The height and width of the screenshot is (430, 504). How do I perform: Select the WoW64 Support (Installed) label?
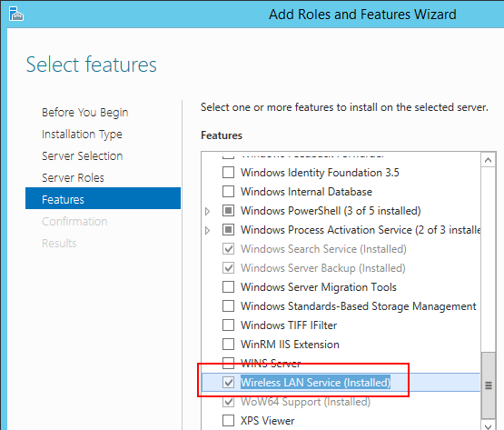[305, 402]
